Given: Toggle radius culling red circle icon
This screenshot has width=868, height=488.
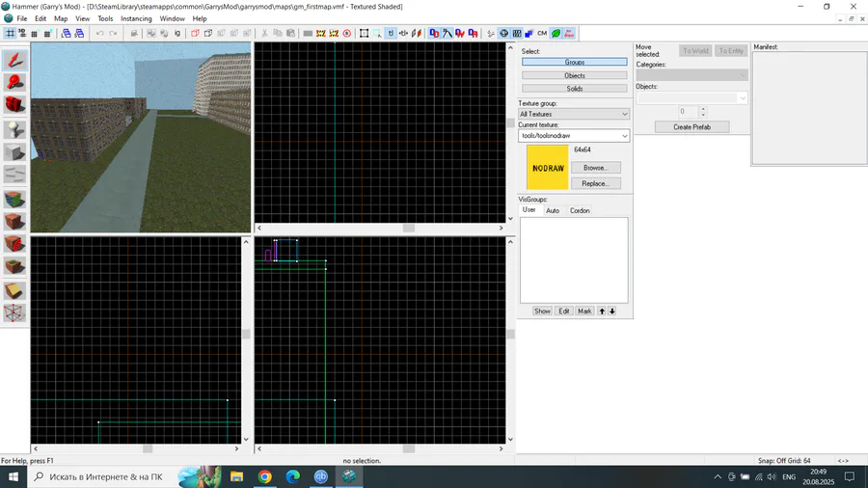Looking at the screenshot, I should (346, 33).
